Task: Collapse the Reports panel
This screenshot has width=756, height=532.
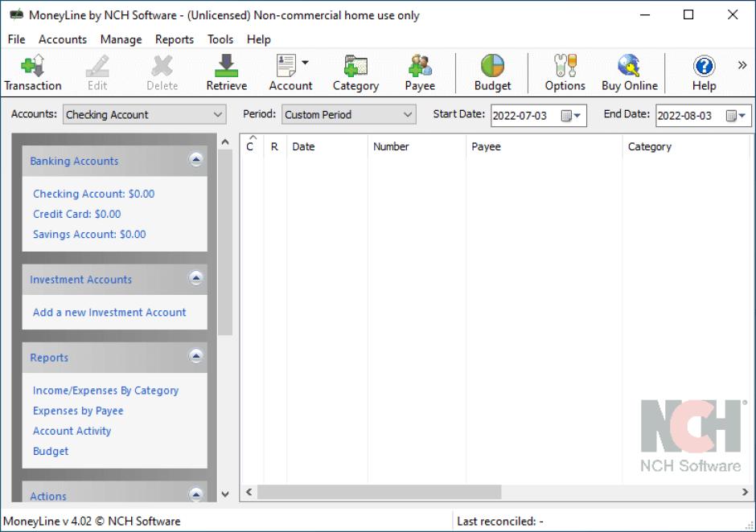Action: coord(195,356)
